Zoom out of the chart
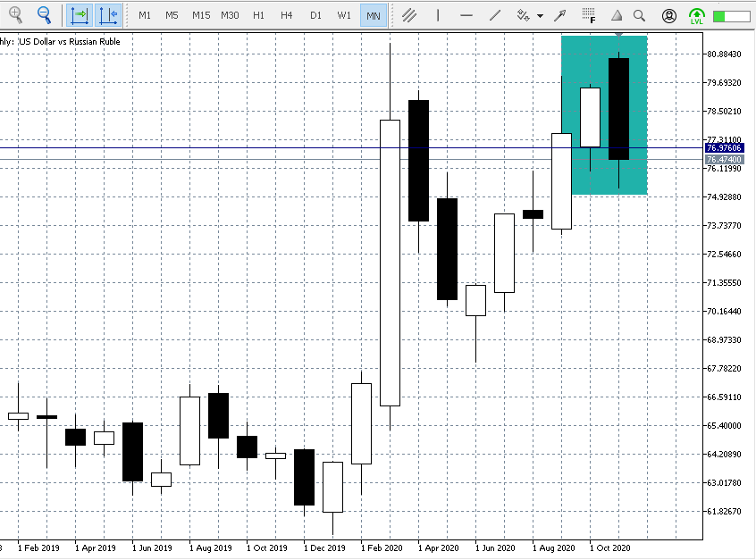The image size is (756, 560). coord(43,15)
